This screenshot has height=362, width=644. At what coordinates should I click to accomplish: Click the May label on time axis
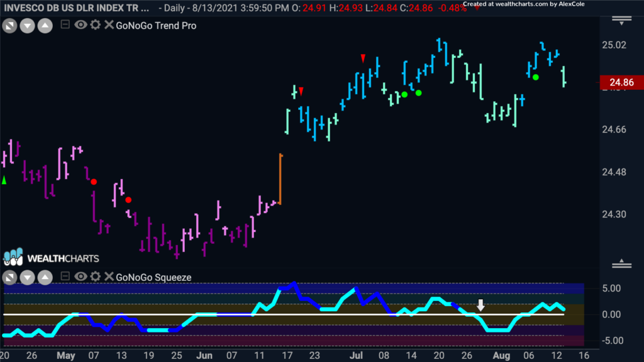66,356
